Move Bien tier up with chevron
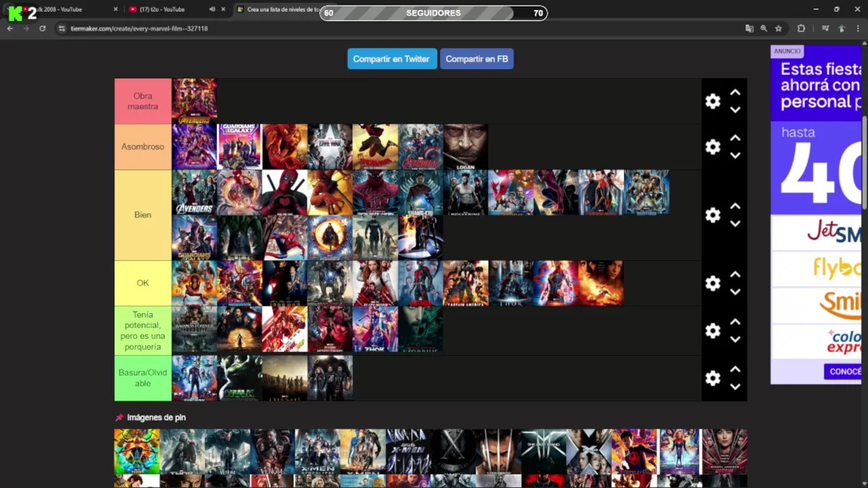This screenshot has height=488, width=868. coord(735,206)
